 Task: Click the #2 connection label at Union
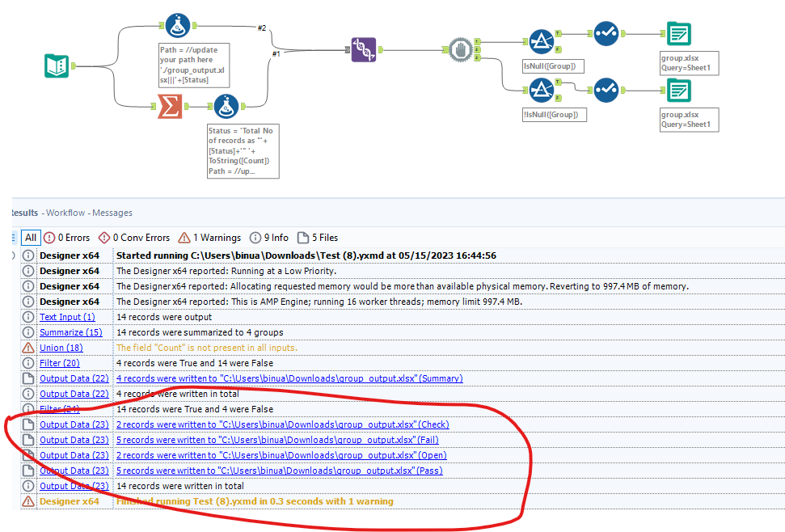pyautogui.click(x=262, y=28)
